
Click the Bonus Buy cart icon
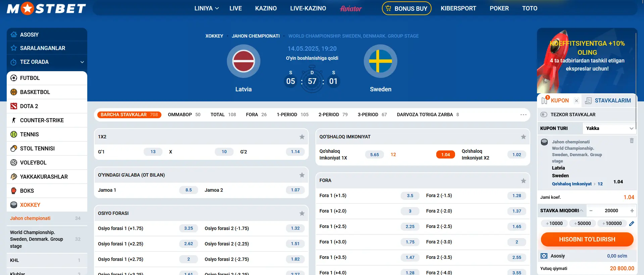[388, 8]
